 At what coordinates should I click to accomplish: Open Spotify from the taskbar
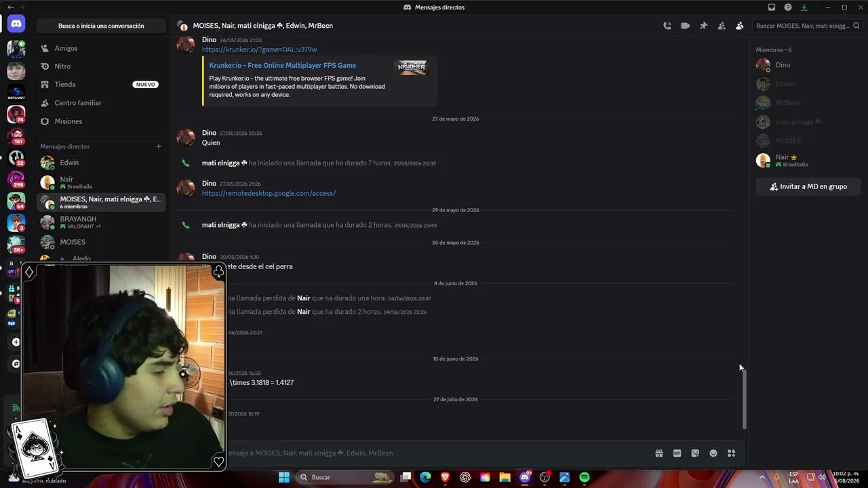coord(585,477)
